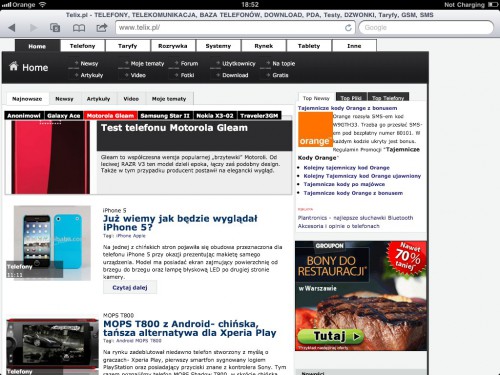Screen dimensions: 500x375
Task: Open Download link in submenu
Action: click(235, 75)
